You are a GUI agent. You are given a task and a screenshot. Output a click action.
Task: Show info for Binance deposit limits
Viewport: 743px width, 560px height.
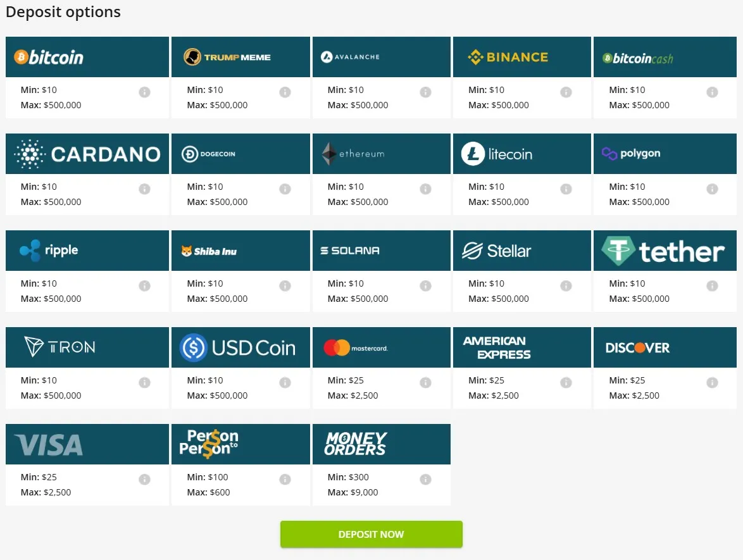(x=566, y=92)
